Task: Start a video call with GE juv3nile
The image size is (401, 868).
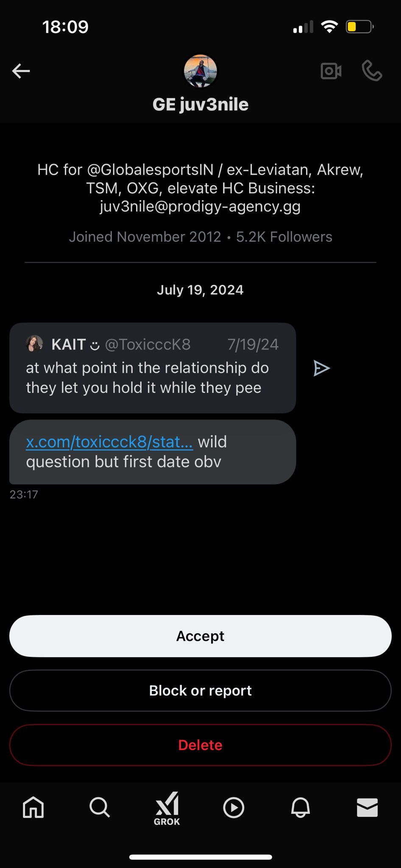Action: point(331,71)
